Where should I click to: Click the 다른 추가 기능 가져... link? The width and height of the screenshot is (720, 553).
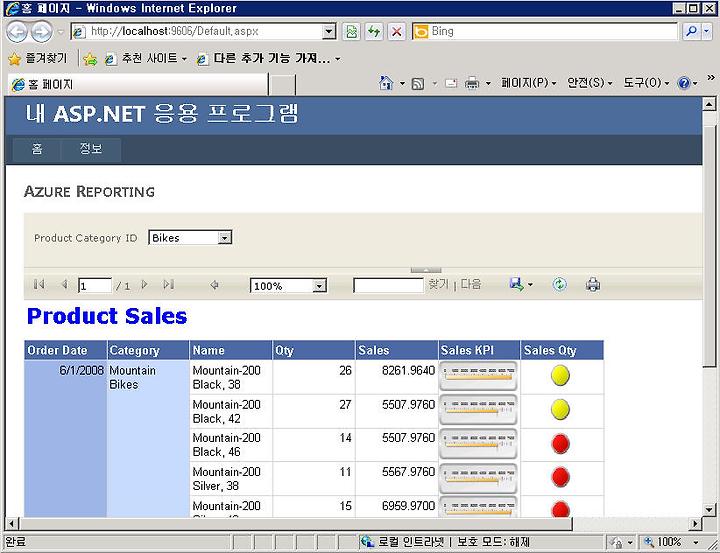pos(269,59)
